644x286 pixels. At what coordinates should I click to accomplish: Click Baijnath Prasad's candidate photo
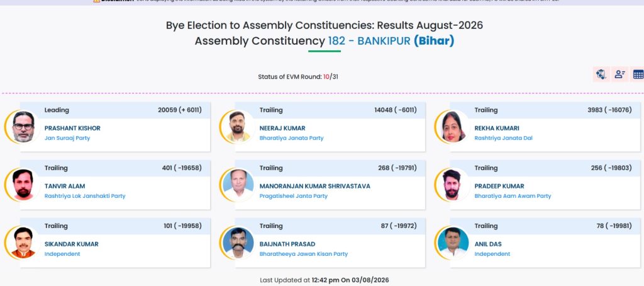(x=238, y=243)
